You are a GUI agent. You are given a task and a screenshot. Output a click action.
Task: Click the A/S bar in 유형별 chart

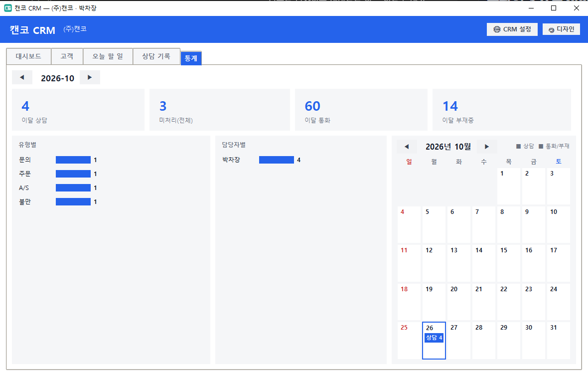[x=73, y=187]
